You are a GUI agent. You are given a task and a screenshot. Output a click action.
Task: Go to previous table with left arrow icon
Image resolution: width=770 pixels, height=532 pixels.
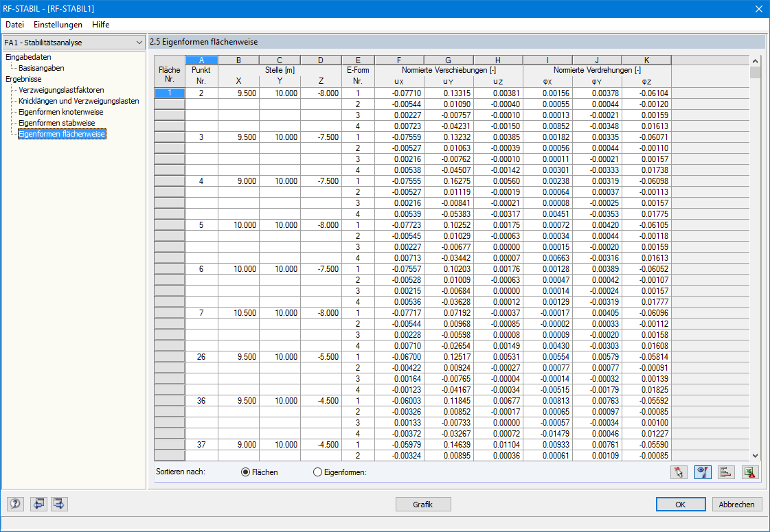point(38,504)
